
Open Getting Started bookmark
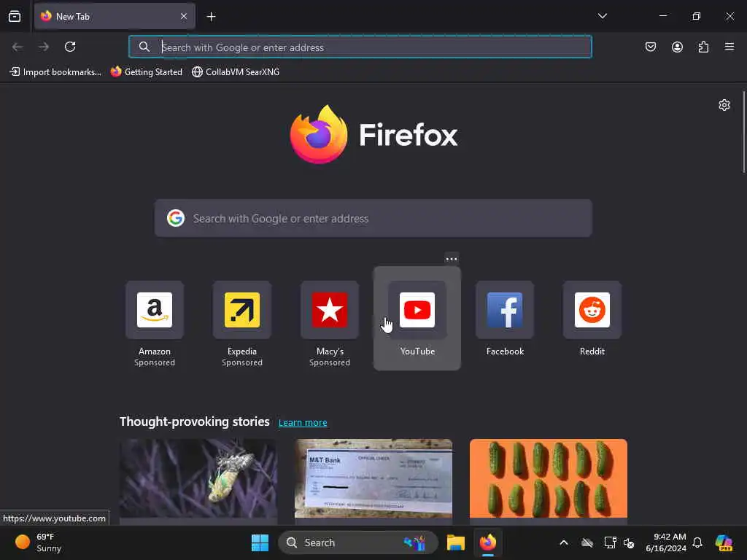pos(147,72)
